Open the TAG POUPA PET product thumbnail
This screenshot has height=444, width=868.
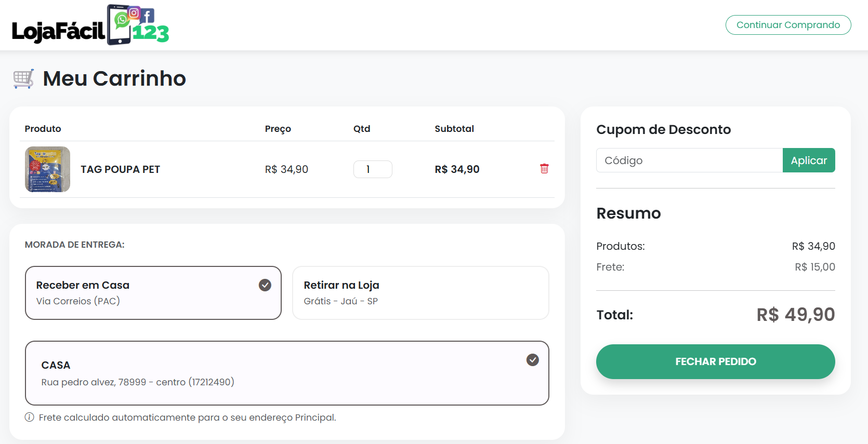[x=48, y=169]
